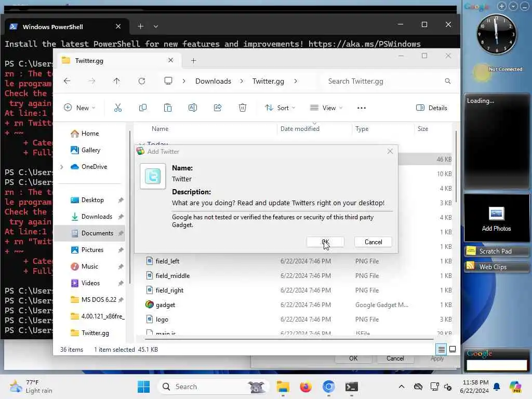
Task: Click Add Photos in sidebar gadget
Action: pos(496,219)
